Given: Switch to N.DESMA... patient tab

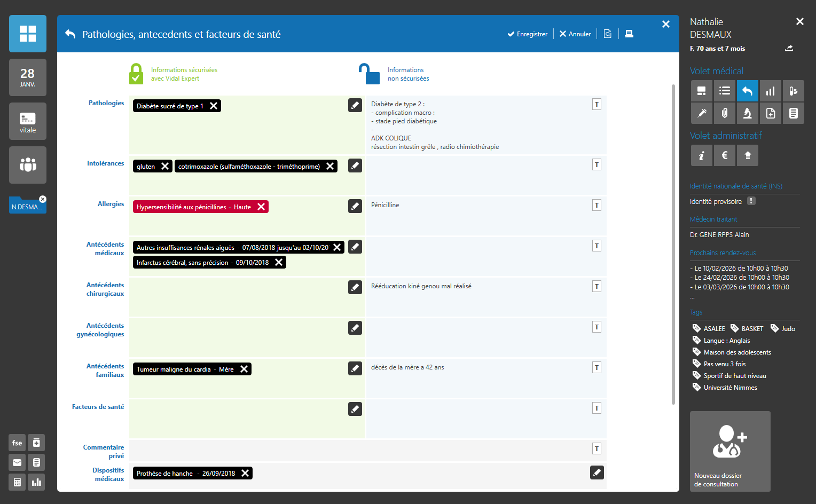Looking at the screenshot, I should point(26,207).
